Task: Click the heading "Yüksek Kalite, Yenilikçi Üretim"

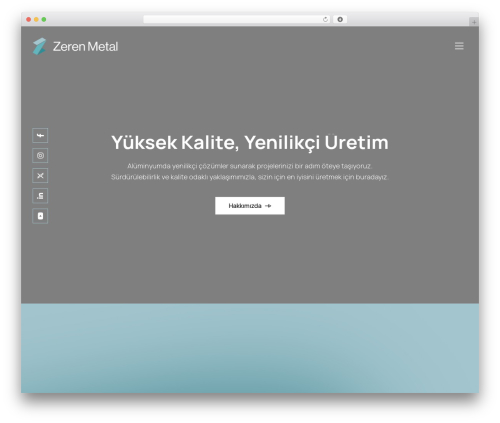Action: point(250,143)
